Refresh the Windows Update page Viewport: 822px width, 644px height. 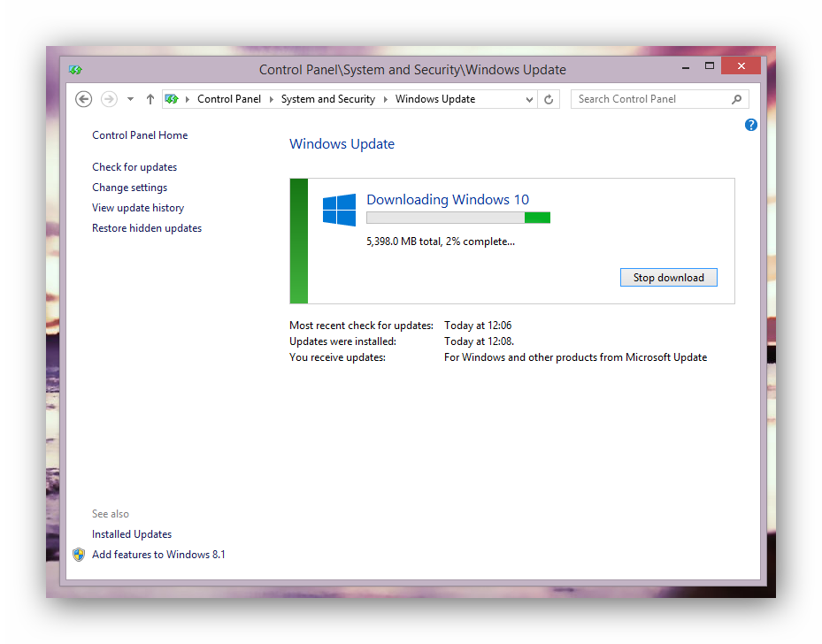(549, 99)
